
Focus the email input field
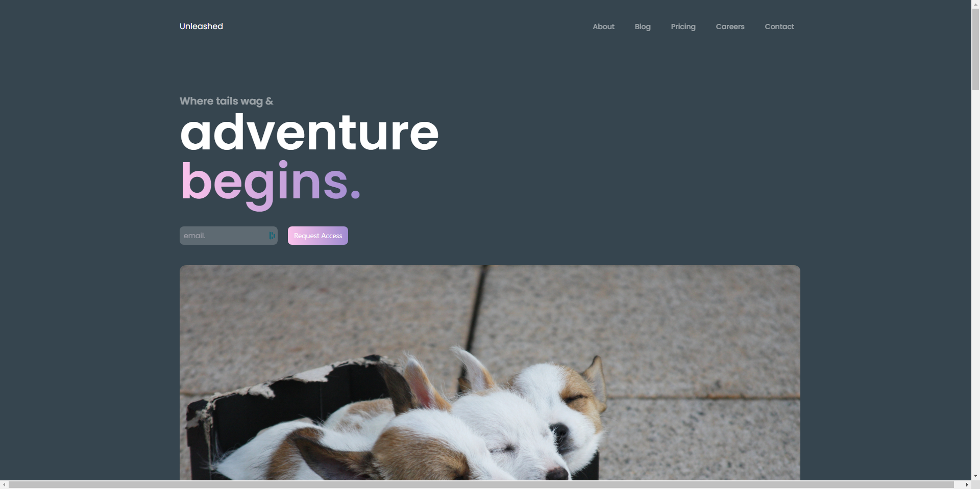[x=229, y=236]
